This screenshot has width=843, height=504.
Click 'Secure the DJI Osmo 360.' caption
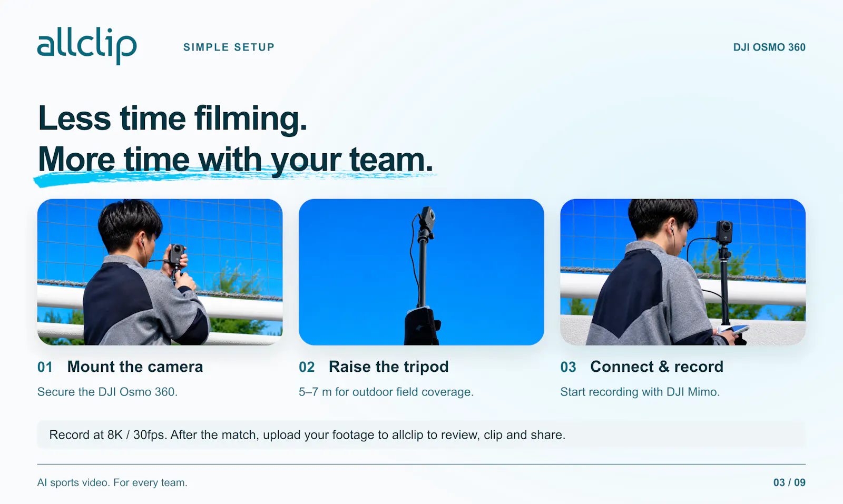[107, 392]
